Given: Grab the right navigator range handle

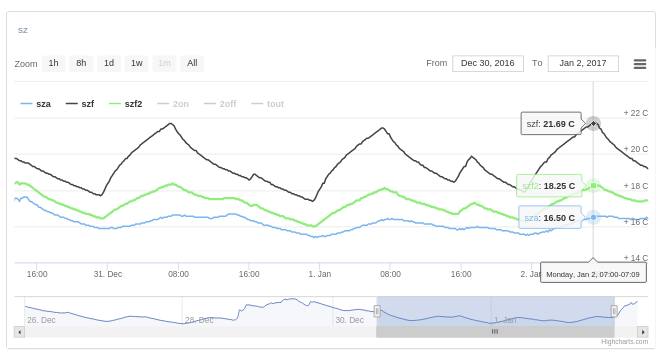Looking at the screenshot, I should pos(614,311).
